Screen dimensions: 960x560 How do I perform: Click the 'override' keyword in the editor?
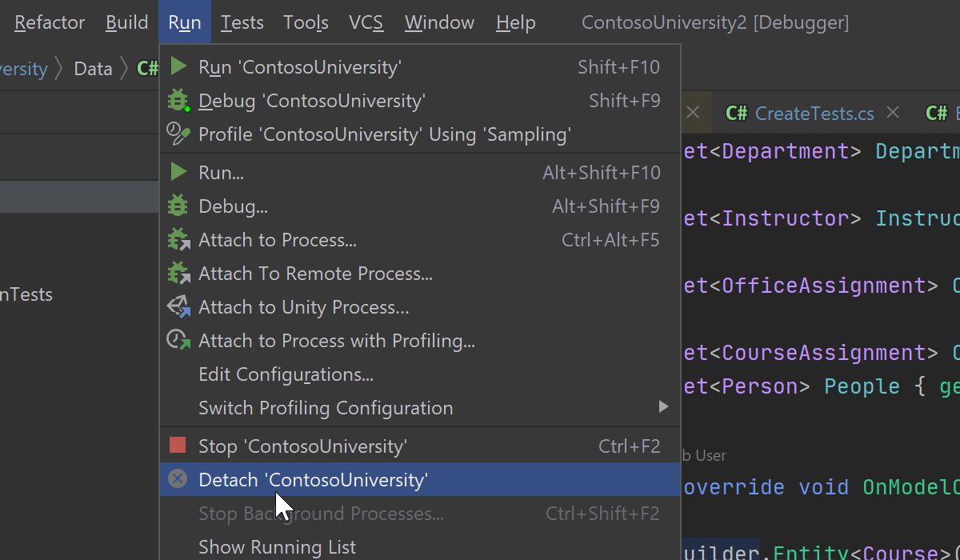(733, 487)
